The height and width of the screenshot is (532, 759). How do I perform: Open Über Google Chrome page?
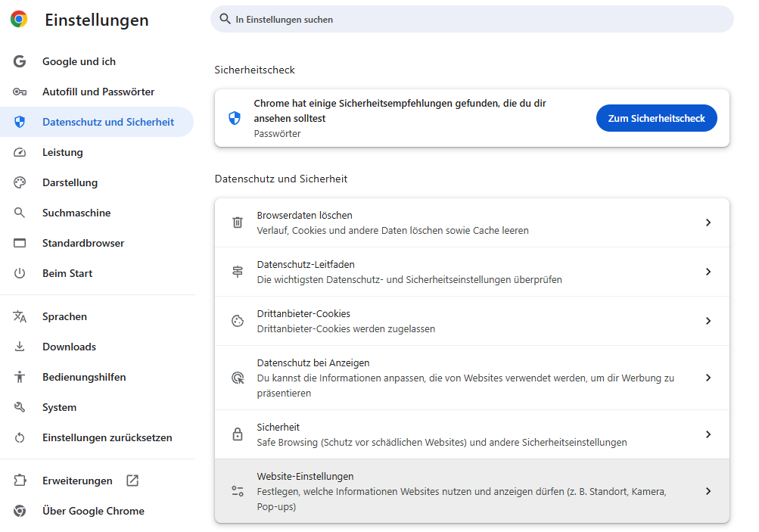(x=93, y=511)
